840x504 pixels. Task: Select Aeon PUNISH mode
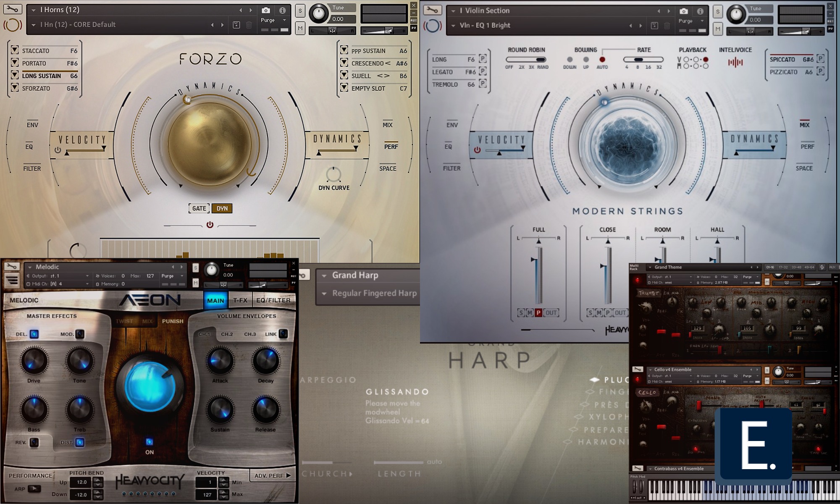click(x=173, y=321)
